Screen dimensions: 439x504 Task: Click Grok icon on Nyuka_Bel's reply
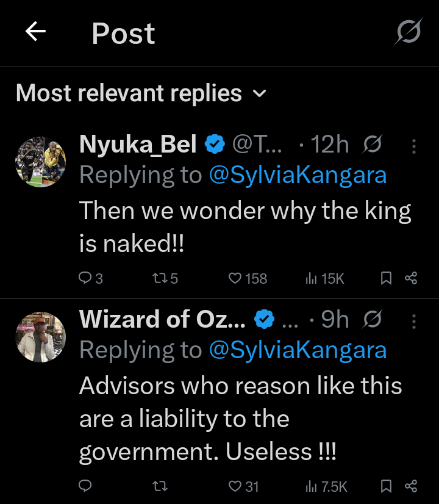tap(372, 145)
